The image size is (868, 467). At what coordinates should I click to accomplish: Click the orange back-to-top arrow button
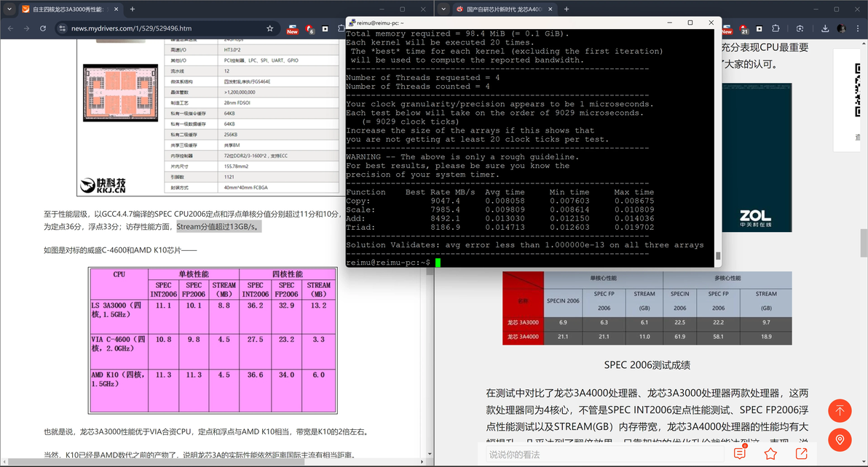pos(839,411)
